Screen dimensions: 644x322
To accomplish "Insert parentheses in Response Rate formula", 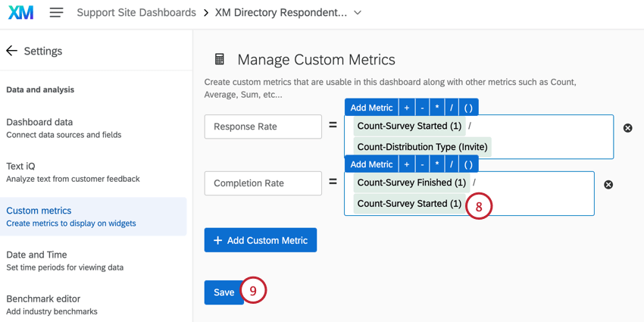I will pyautogui.click(x=468, y=108).
